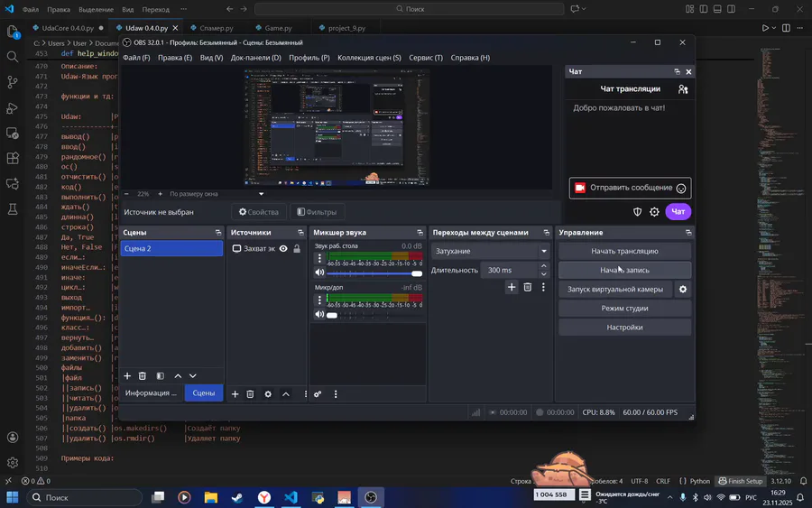Add a new scene transition
Viewport: 812px width, 508px height.
pos(512,287)
